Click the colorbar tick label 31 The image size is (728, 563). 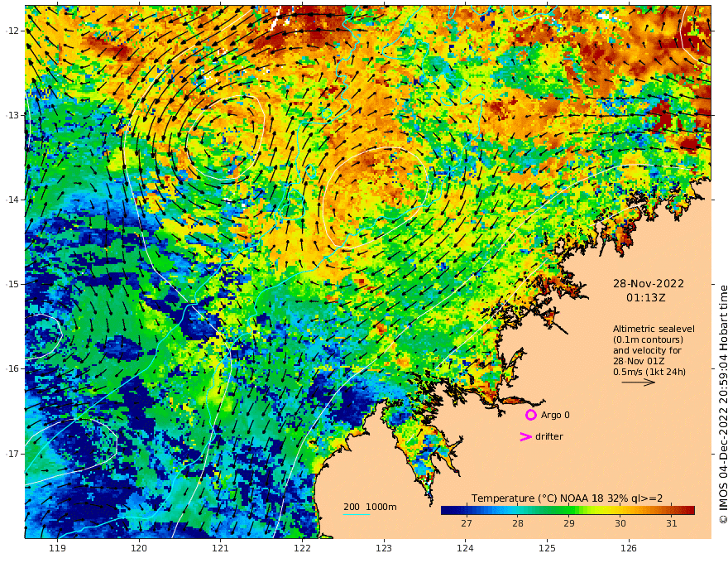(x=672, y=523)
